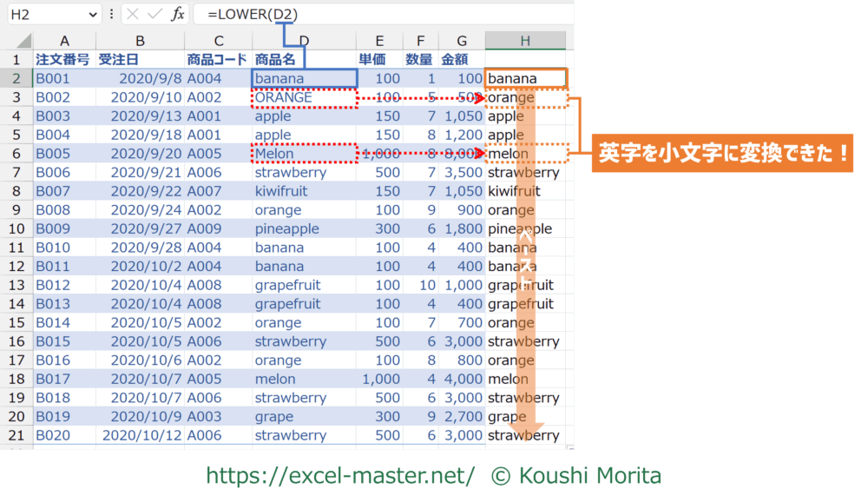This screenshot has width=868, height=489.
Task: Click the Enter checkmark icon in formula bar
Action: (155, 15)
